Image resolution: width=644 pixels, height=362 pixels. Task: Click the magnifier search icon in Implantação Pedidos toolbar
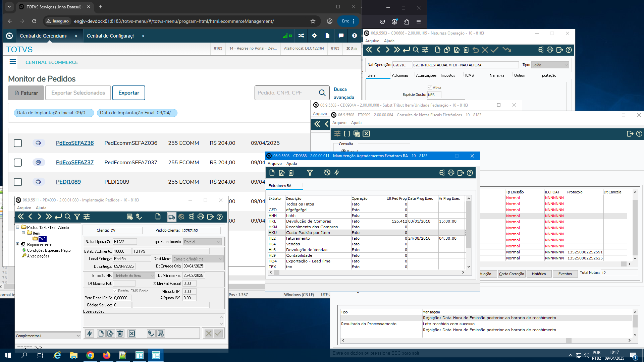(67, 217)
